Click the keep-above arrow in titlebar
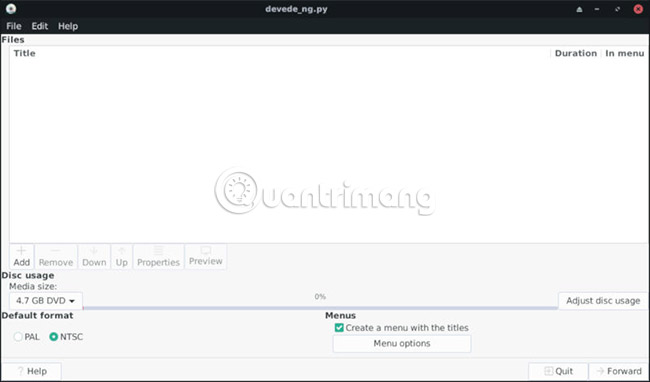 coord(580,9)
